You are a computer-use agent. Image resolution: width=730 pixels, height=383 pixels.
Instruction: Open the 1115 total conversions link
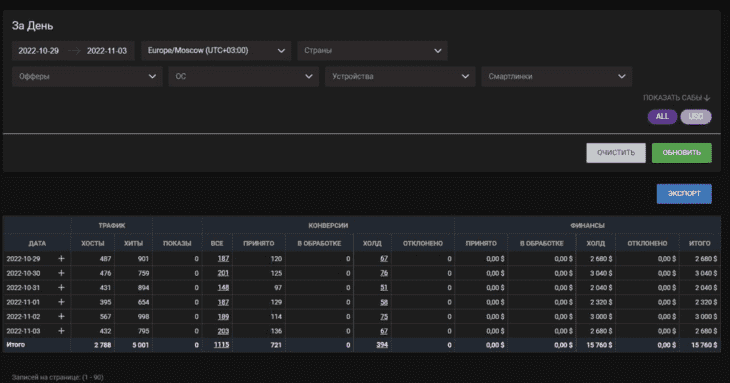point(221,345)
